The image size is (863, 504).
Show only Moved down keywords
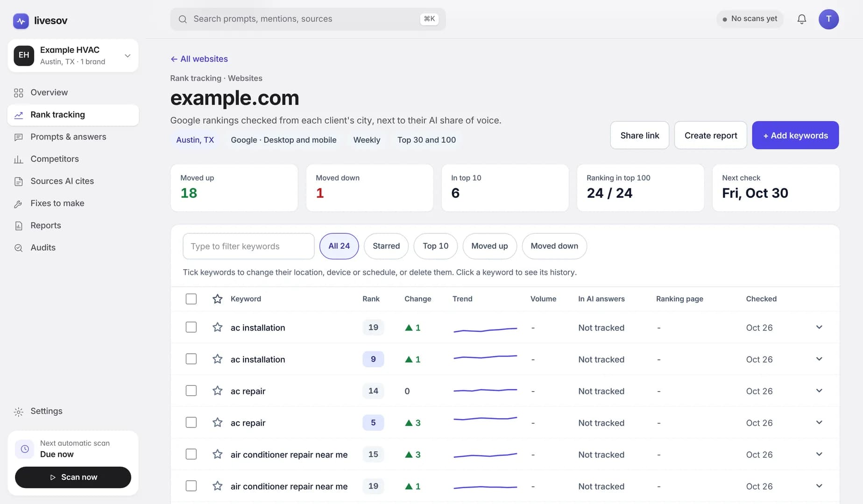coord(554,246)
